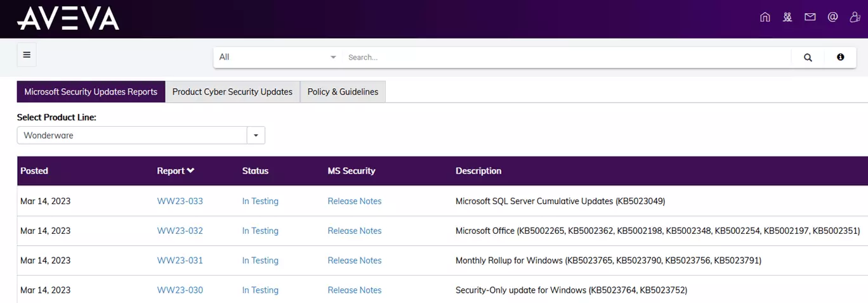Click the magnifying glass search button
The height and width of the screenshot is (303, 868).
[808, 58]
